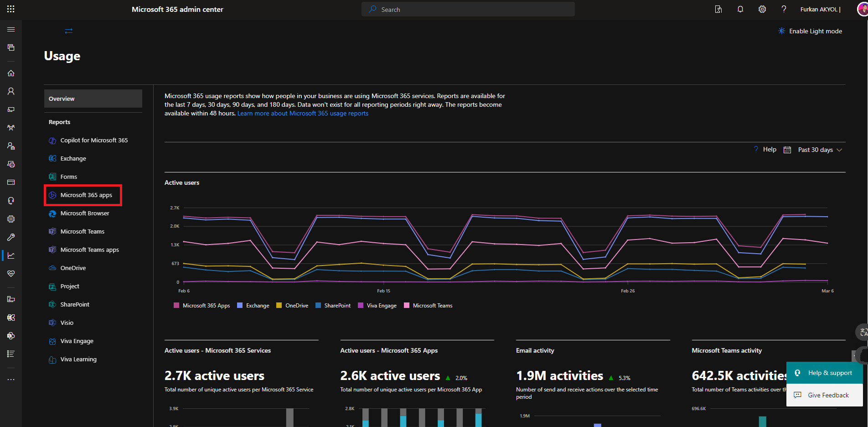Open the Microsoft 365 apps report
Screen dimensions: 868x427
[86, 195]
